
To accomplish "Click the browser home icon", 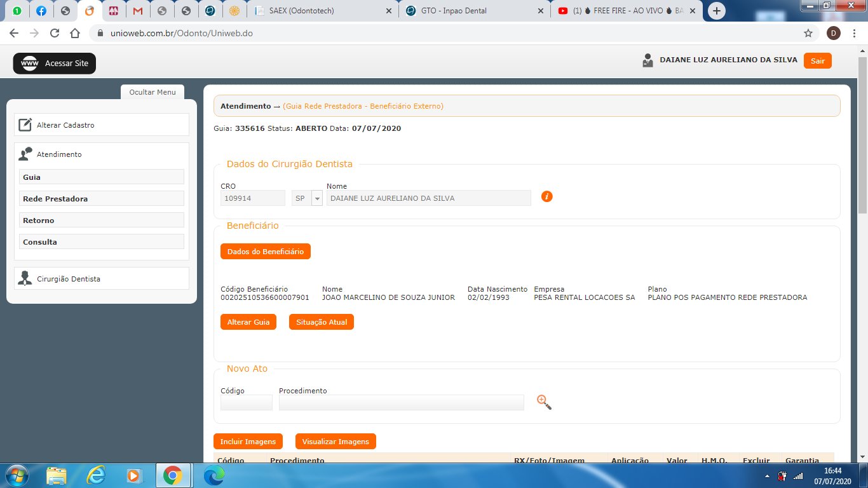I will (75, 33).
